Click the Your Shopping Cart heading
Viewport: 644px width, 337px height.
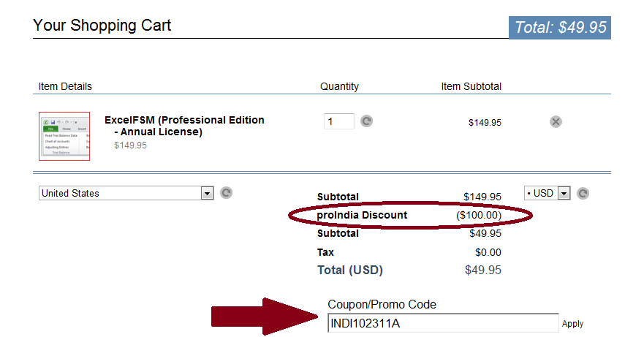click(x=102, y=26)
